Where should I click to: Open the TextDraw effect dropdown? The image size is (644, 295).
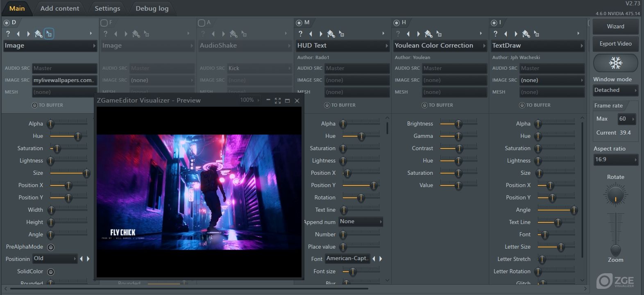point(537,46)
